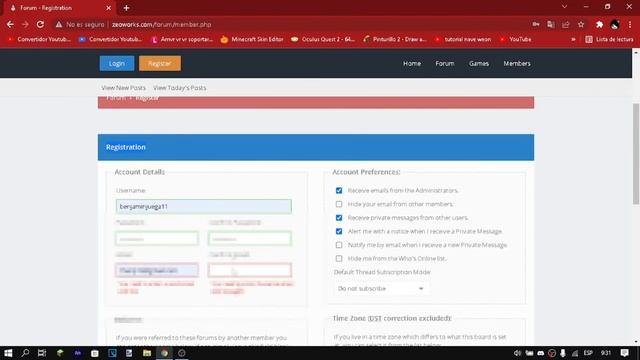Switch the ESP keyboard language indicator

(x=588, y=353)
